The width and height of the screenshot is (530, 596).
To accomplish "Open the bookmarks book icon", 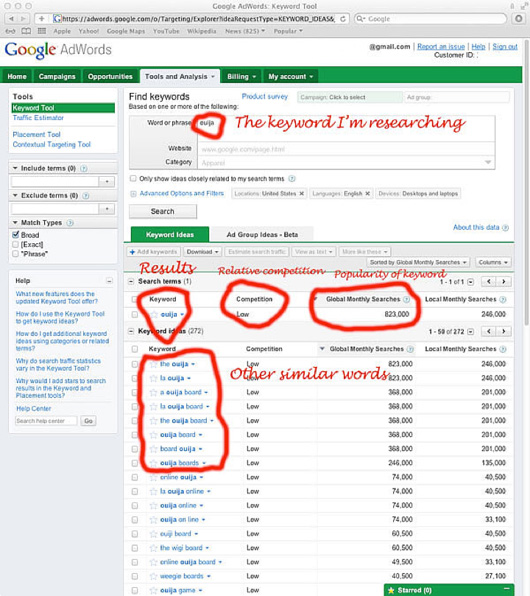I will 26,31.
